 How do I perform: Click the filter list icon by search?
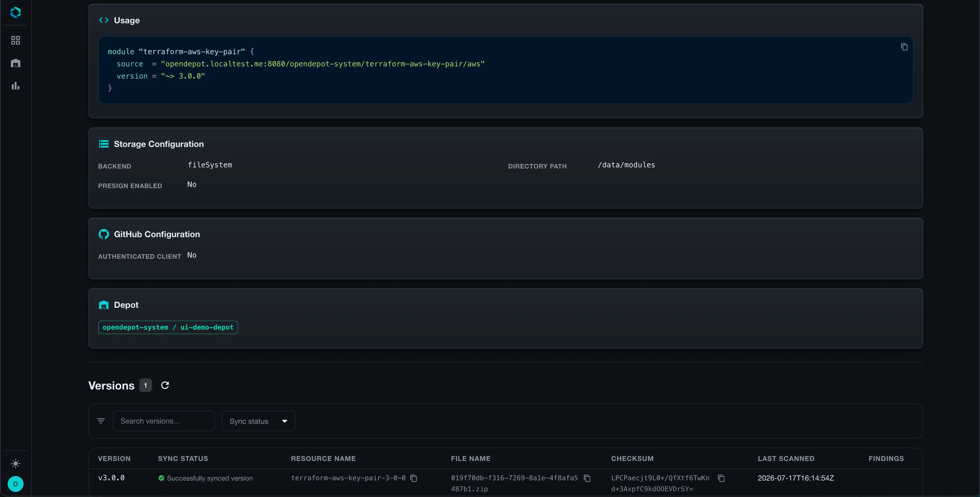(101, 421)
